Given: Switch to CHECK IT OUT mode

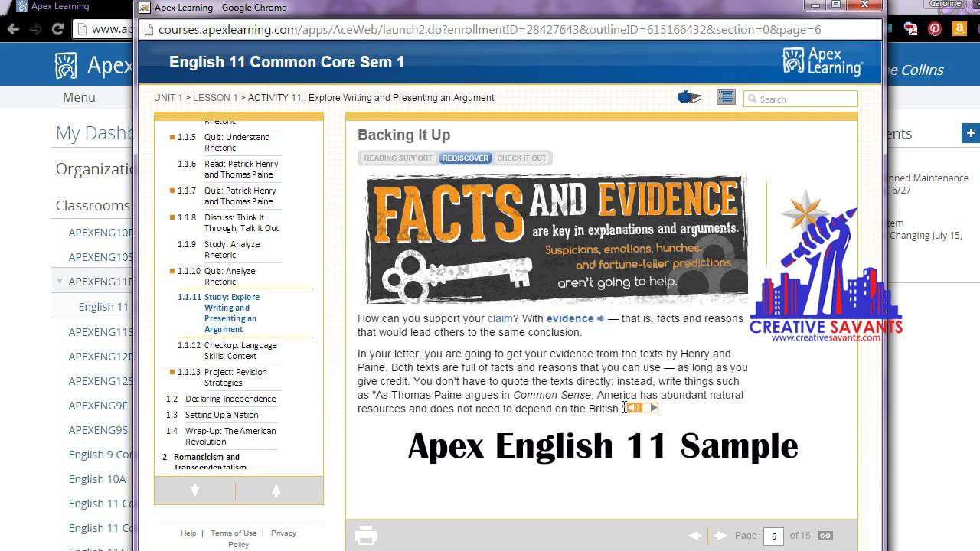Looking at the screenshot, I should (x=522, y=158).
